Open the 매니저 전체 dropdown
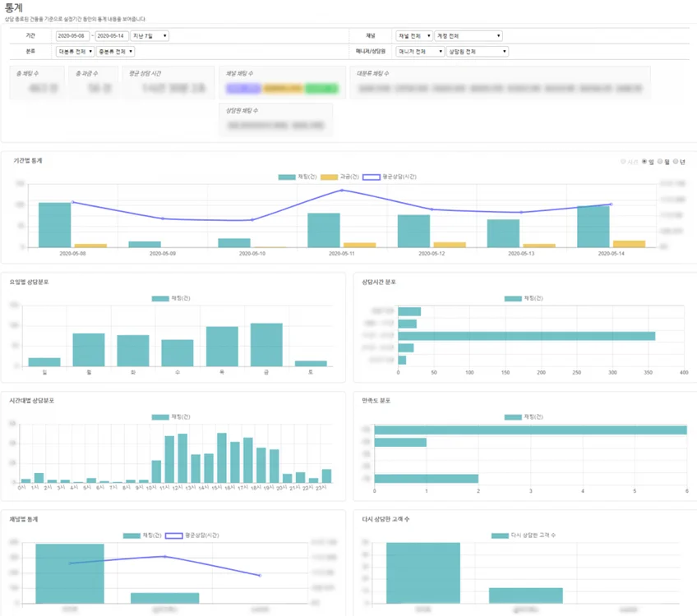 coord(419,51)
